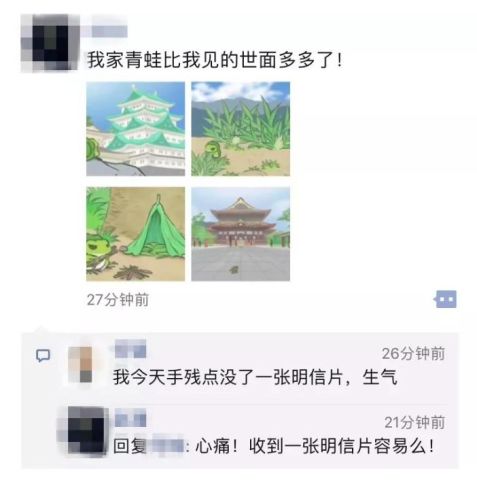Image resolution: width=477 pixels, height=480 pixels.
Task: View the green leaf tent photo
Action: 136,234
